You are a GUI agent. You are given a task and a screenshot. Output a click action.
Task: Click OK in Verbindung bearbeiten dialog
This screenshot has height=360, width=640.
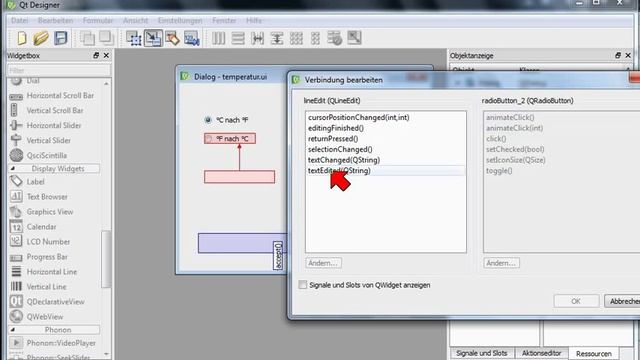[x=576, y=301]
